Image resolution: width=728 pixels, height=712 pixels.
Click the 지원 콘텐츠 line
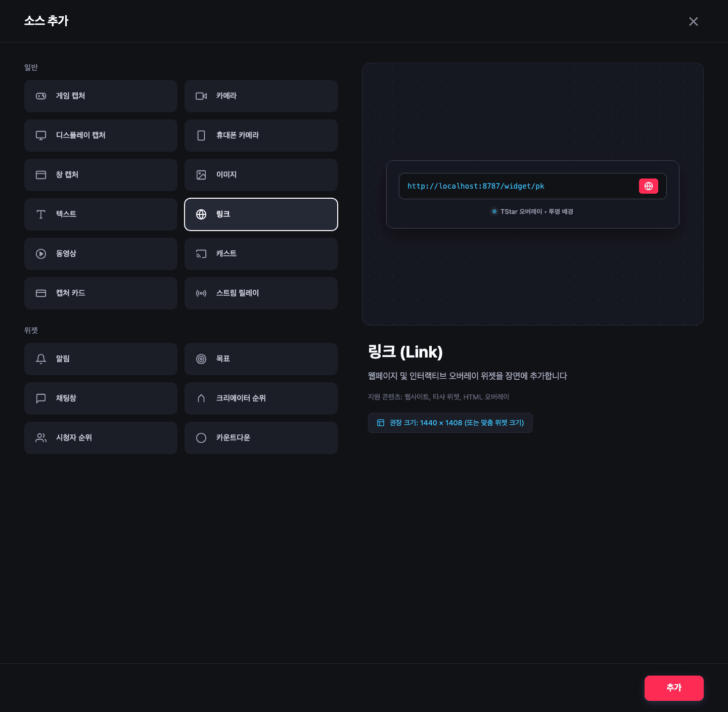click(x=439, y=397)
